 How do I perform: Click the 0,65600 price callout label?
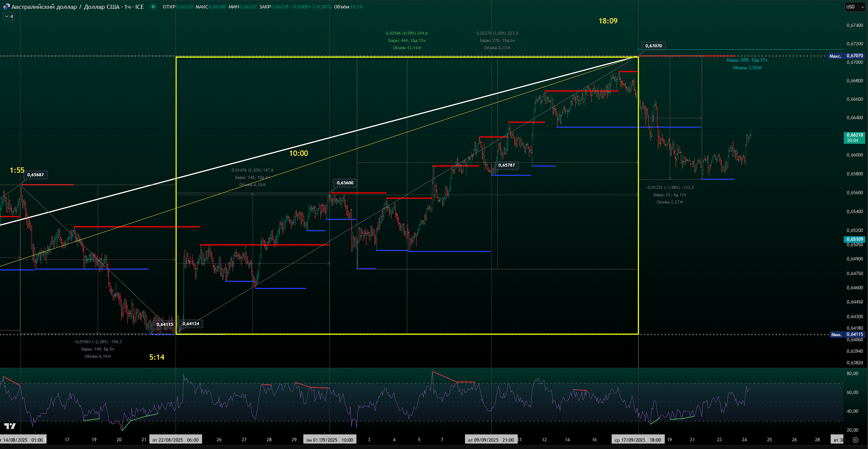[x=345, y=183]
